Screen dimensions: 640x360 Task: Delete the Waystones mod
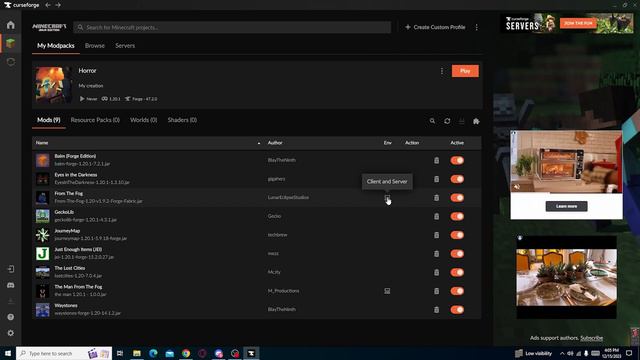[x=436, y=310]
